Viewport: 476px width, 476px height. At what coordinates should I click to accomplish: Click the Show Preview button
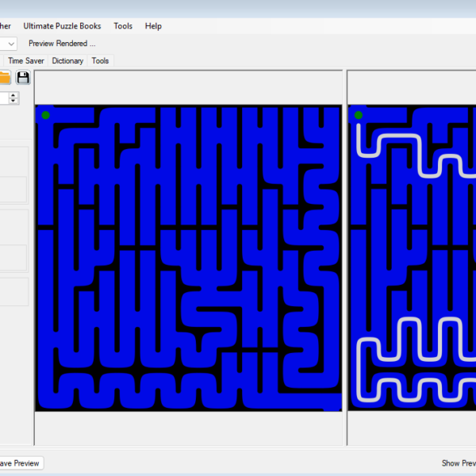click(459, 463)
